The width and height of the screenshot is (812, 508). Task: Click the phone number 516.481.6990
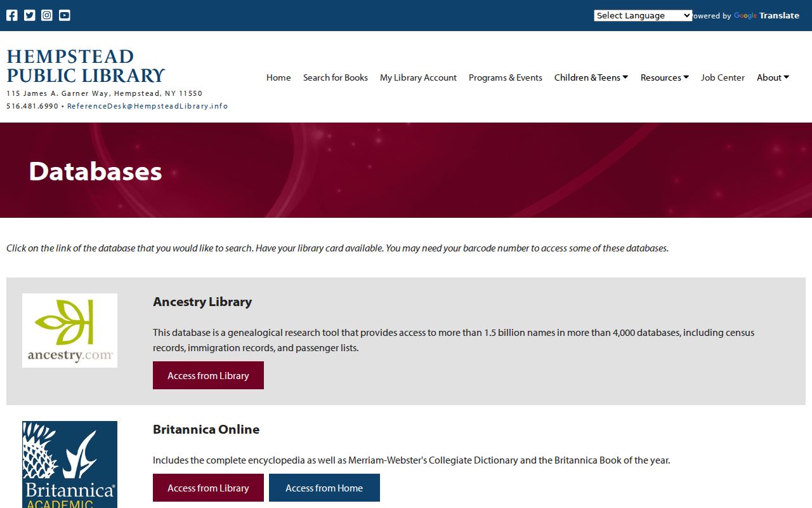[32, 106]
